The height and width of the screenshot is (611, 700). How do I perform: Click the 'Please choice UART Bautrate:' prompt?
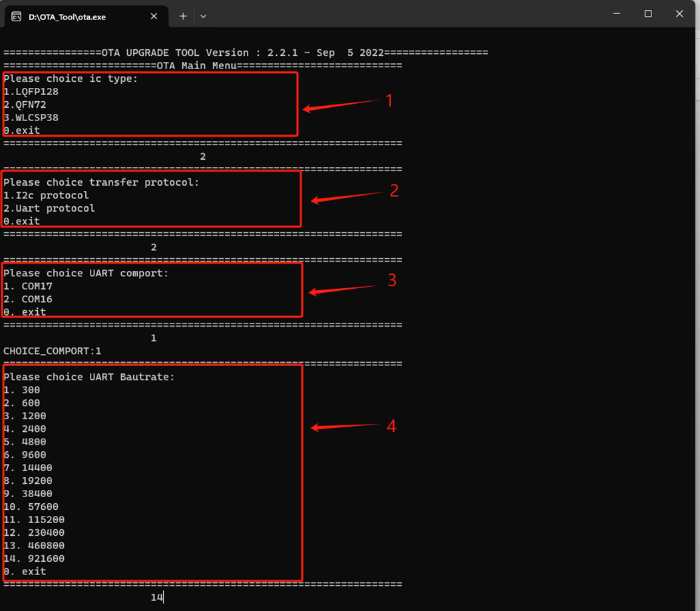tap(89, 377)
